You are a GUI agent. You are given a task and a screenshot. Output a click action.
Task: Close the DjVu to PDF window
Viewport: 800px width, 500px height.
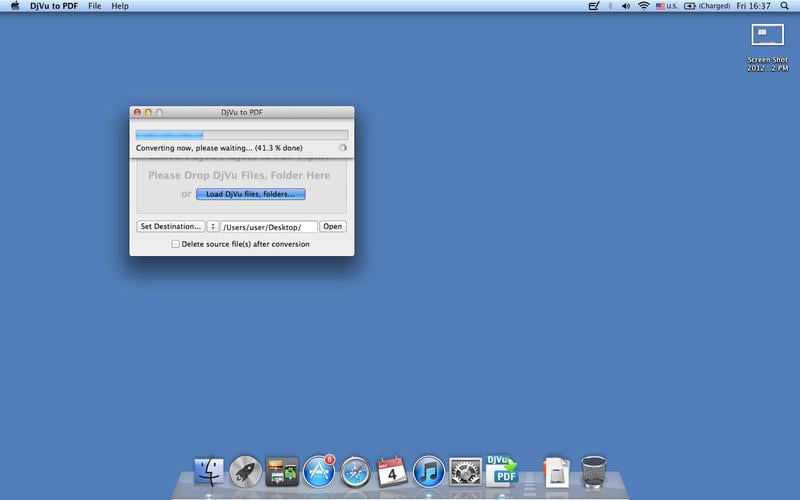click(x=137, y=112)
